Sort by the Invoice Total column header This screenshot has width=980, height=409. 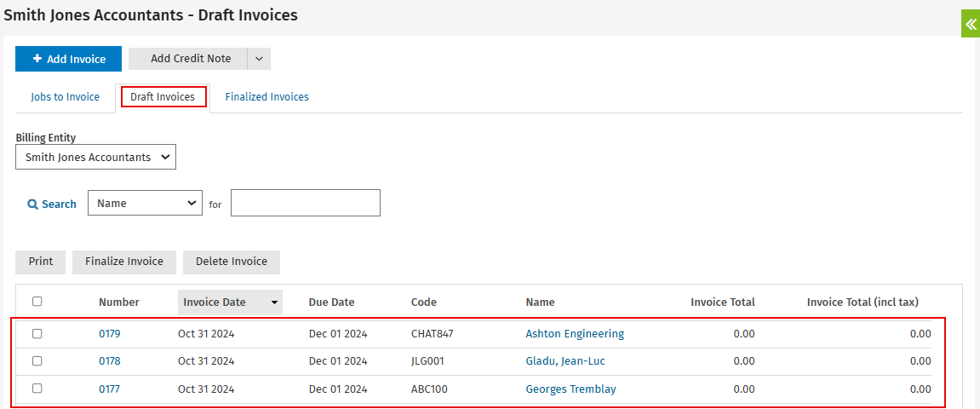click(x=723, y=302)
